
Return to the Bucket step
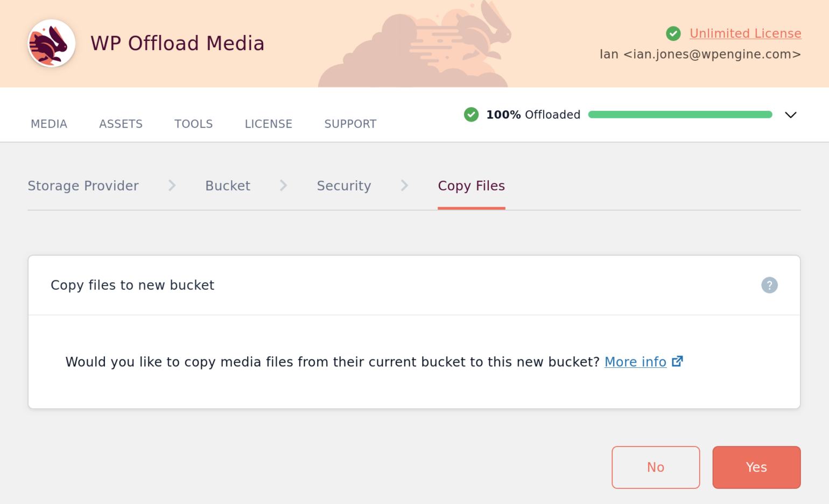coord(228,186)
